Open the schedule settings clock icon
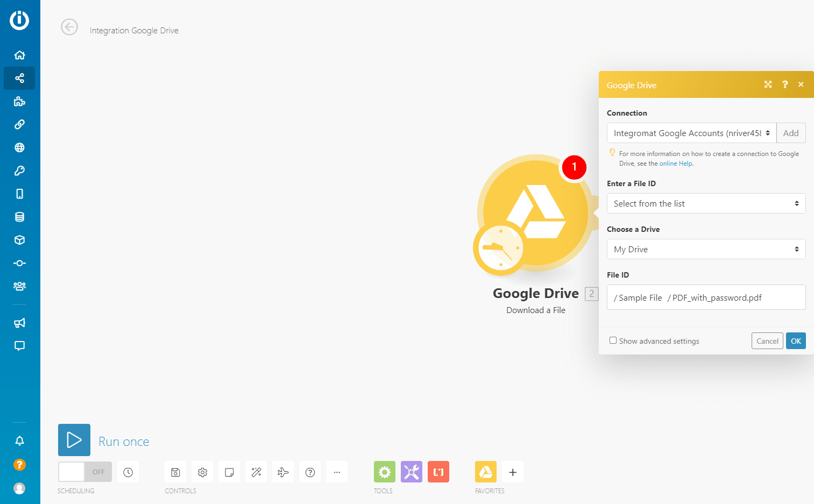This screenshot has height=504, width=814. coord(128,472)
